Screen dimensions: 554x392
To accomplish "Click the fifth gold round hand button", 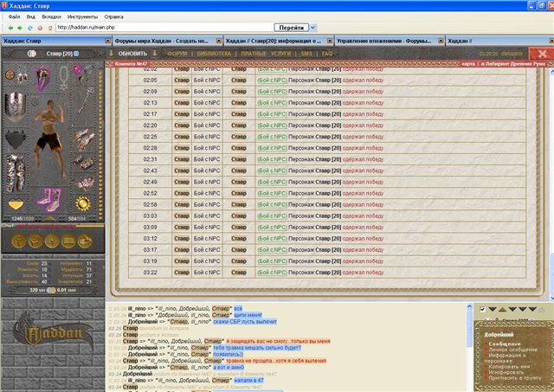I will pyautogui.click(x=85, y=241).
